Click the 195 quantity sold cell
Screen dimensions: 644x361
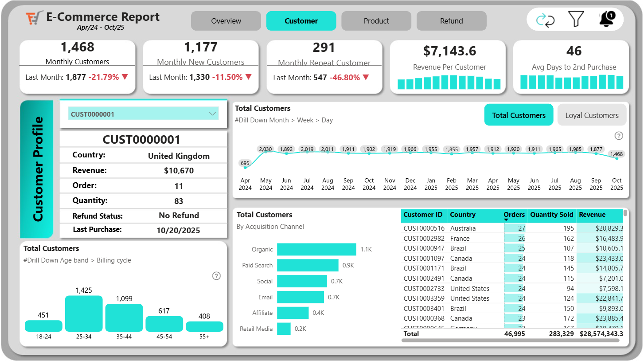tap(568, 228)
